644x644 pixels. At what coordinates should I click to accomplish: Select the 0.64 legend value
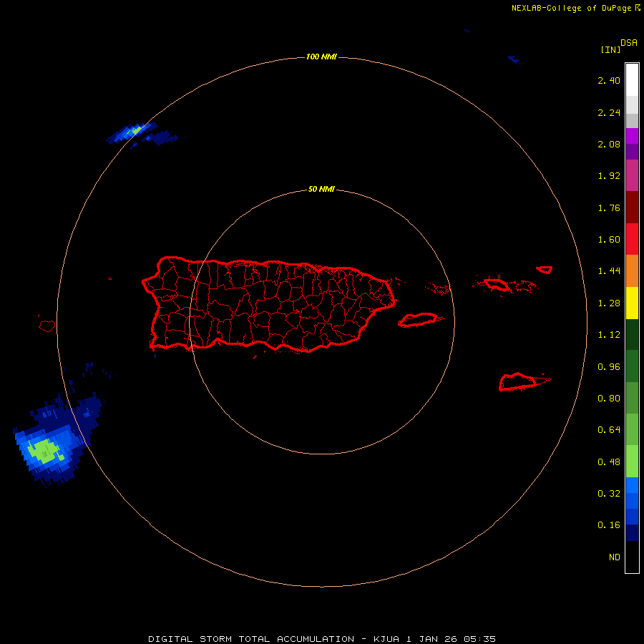pos(609,430)
